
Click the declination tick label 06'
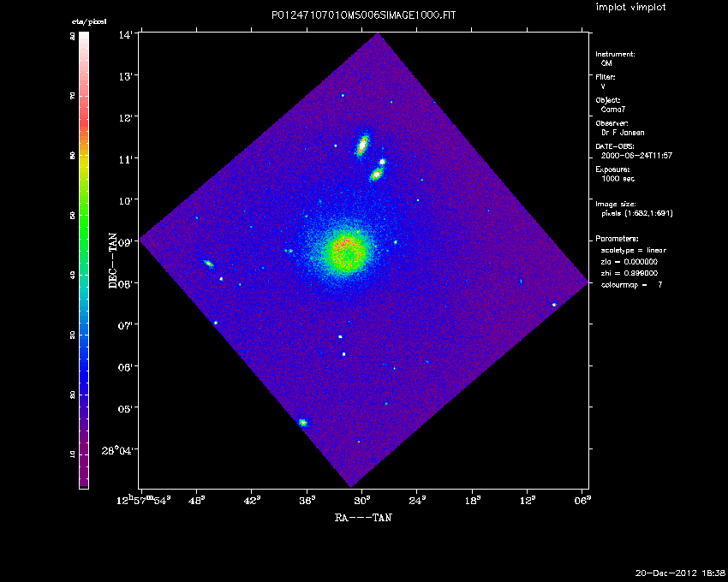125,366
